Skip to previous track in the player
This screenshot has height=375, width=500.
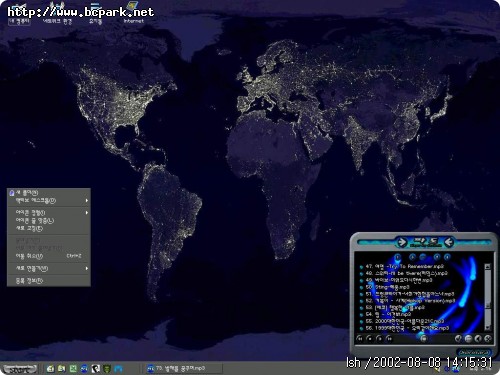360,339
